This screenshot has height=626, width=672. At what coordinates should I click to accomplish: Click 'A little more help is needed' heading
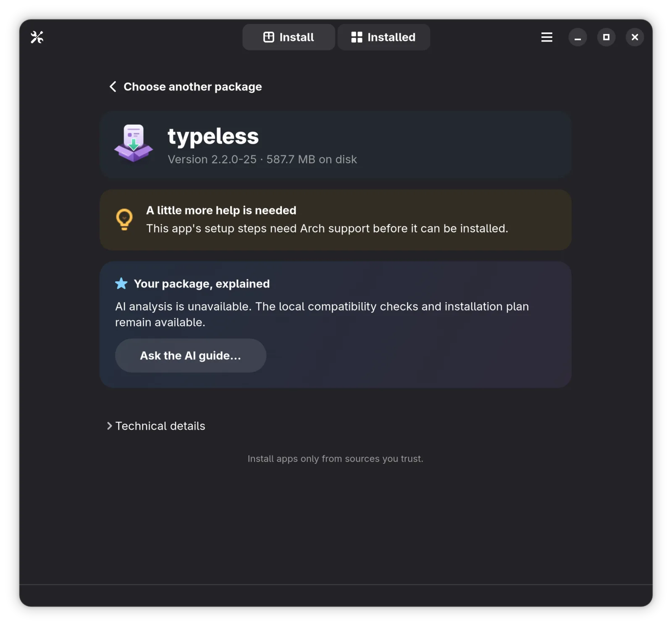coord(221,210)
